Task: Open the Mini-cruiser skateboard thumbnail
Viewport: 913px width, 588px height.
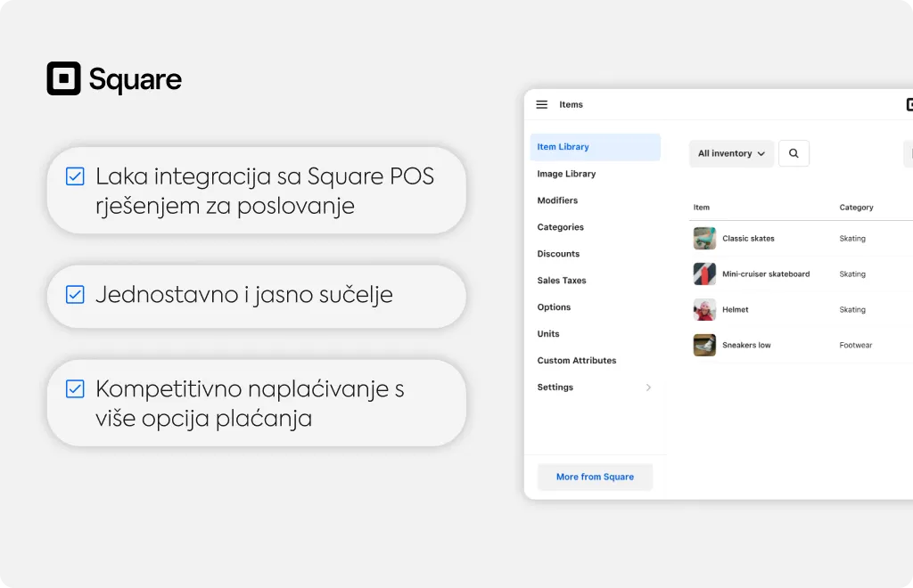Action: pyautogui.click(x=704, y=274)
